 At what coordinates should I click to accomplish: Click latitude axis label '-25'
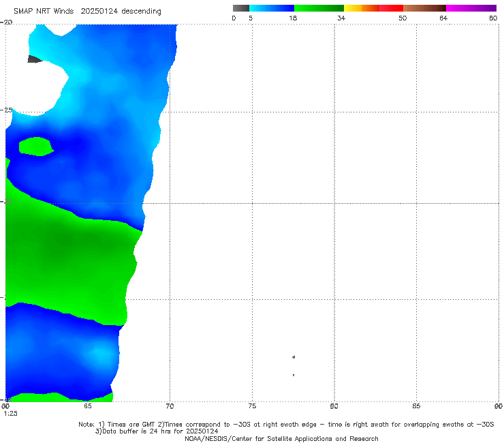6,110
